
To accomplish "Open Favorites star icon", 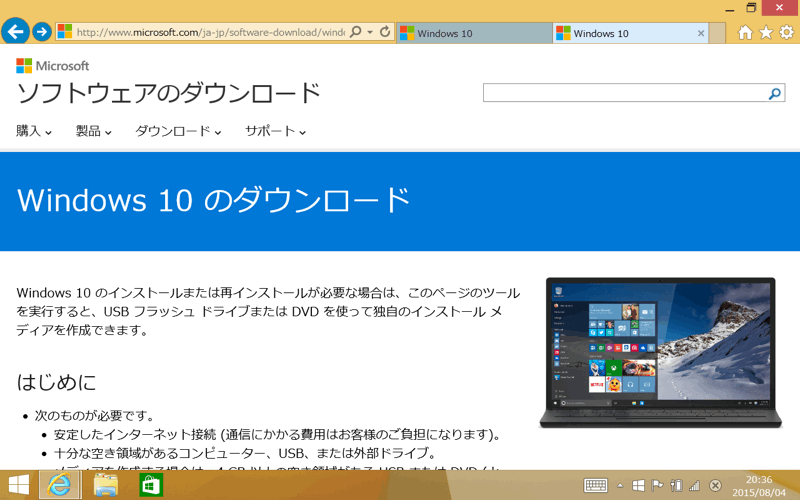I will point(766,32).
